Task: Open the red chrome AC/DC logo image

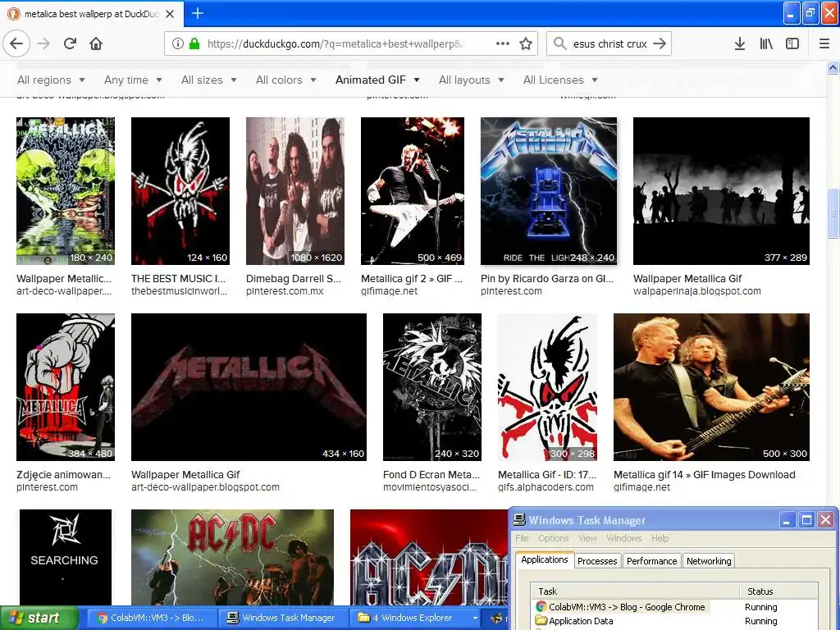Action: pos(428,557)
